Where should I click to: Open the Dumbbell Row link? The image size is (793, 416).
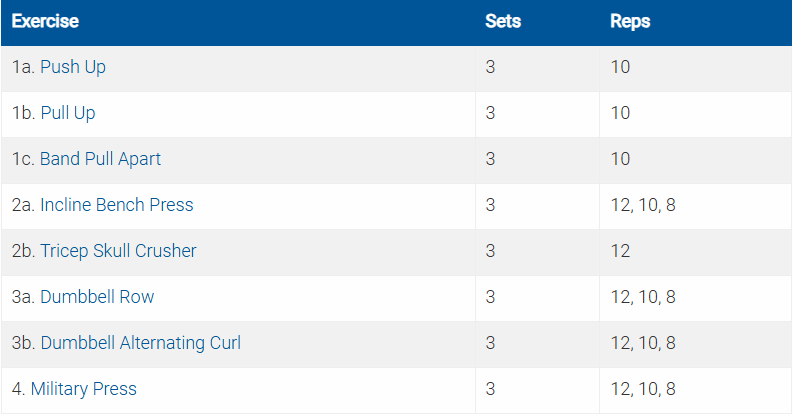click(x=97, y=298)
